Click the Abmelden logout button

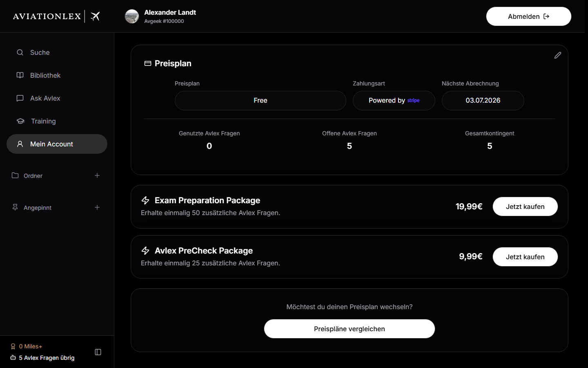(x=528, y=16)
